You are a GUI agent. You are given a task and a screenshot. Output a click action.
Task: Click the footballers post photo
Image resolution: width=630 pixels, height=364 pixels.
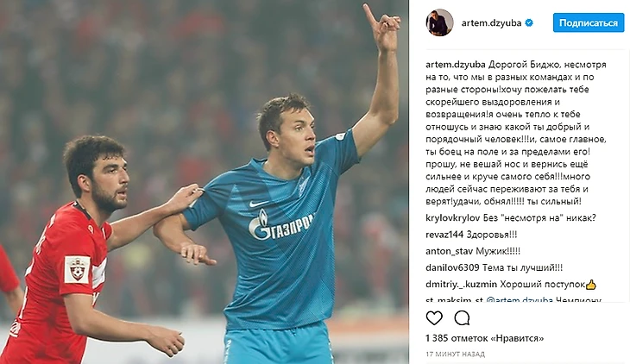tap(205, 182)
